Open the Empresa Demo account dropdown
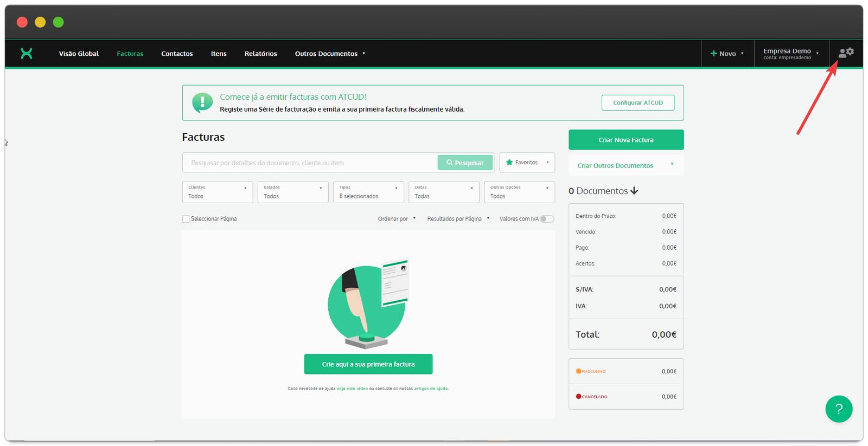868x446 pixels. point(791,53)
